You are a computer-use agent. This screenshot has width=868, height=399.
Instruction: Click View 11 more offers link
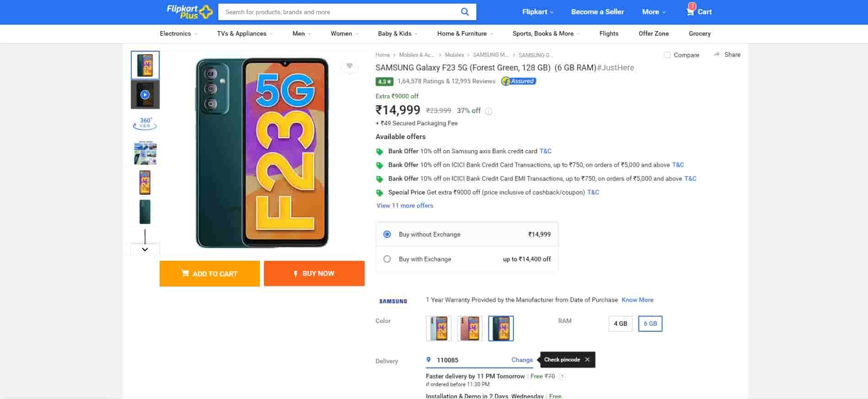(x=404, y=205)
